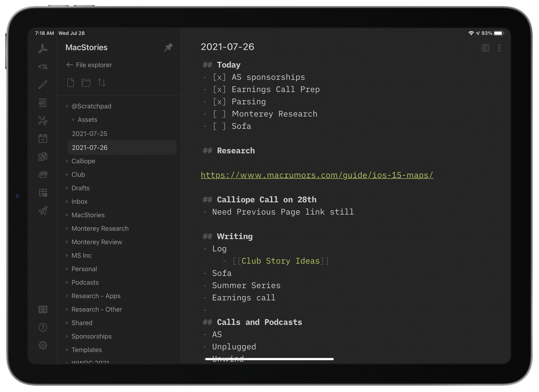Open settings gear in sidebar
The image size is (539, 392).
[x=43, y=345]
